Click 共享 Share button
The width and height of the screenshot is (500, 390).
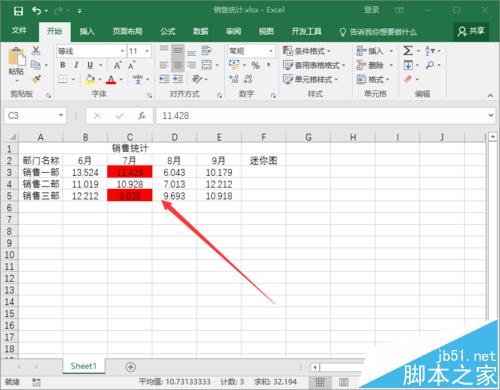(471, 31)
